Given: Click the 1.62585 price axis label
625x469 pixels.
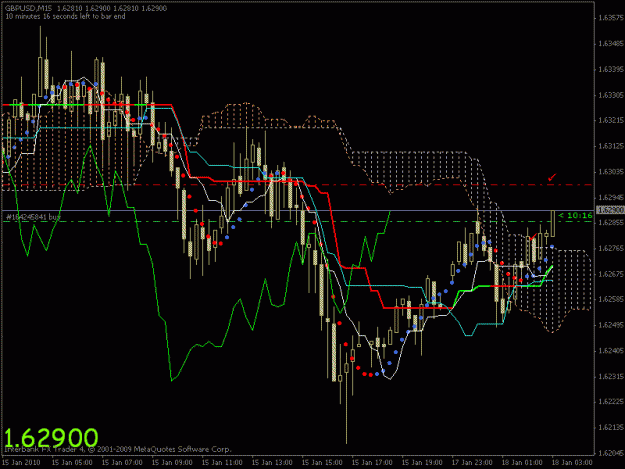Looking at the screenshot, I should [x=611, y=299].
